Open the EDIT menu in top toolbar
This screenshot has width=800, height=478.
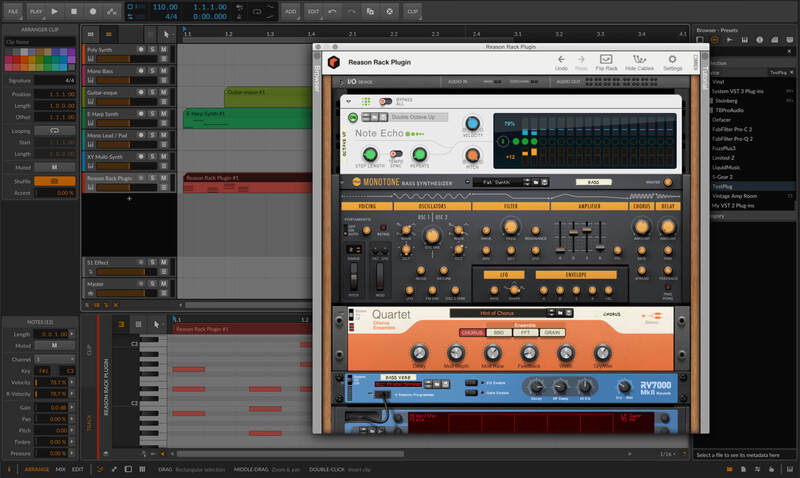click(313, 11)
